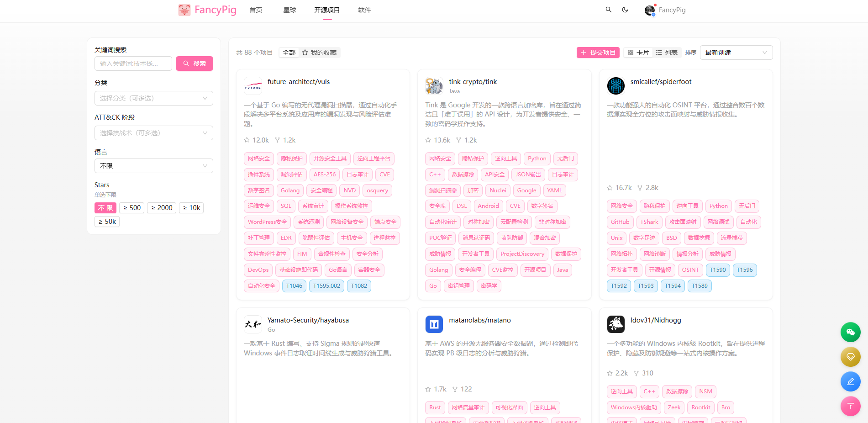Click the star icon on tink-crypto/tink card
This screenshot has height=423, width=868.
coord(428,140)
